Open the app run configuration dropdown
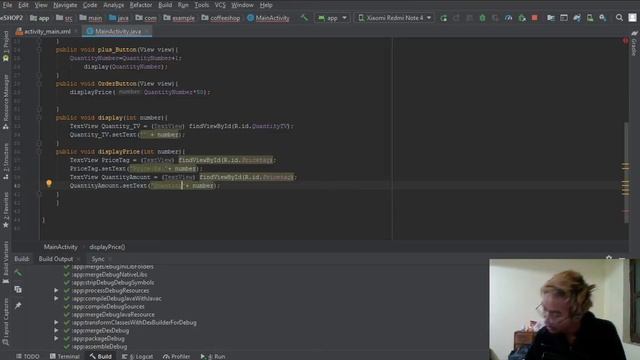Screen dimensions: 640x360 point(332,18)
